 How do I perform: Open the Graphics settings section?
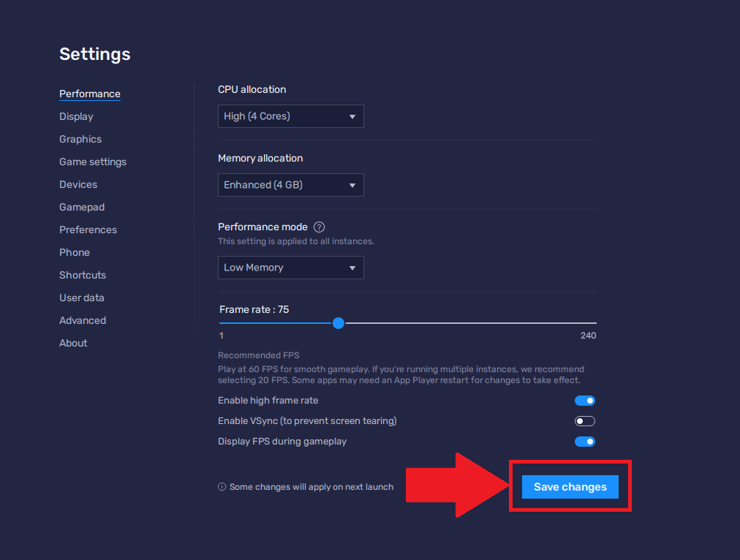[x=80, y=139]
